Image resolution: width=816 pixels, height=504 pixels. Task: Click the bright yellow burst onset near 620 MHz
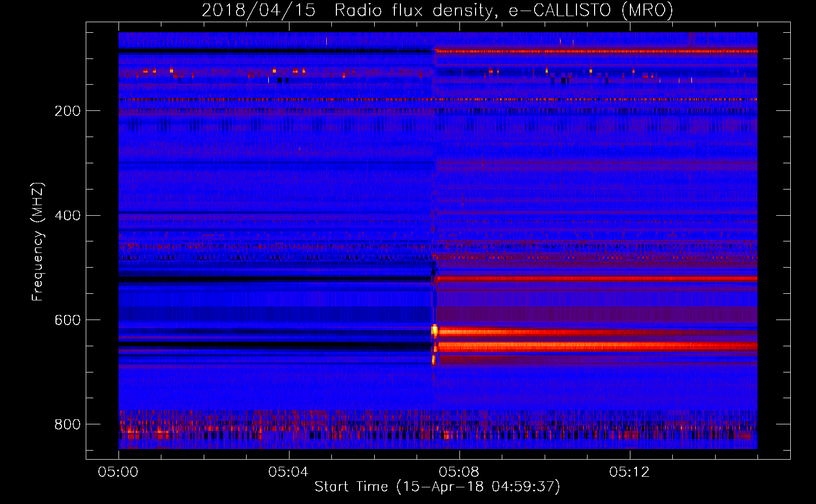pyautogui.click(x=434, y=331)
